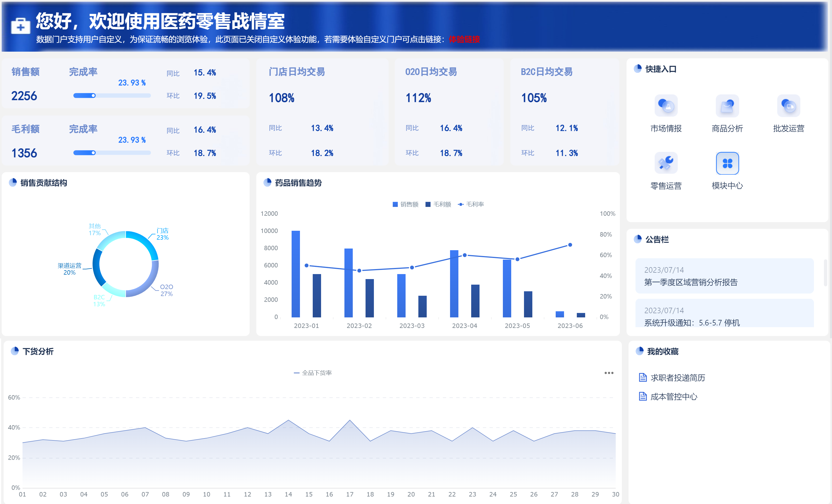Open the three-dot menu in 下货分析
832x504 pixels.
click(x=609, y=373)
